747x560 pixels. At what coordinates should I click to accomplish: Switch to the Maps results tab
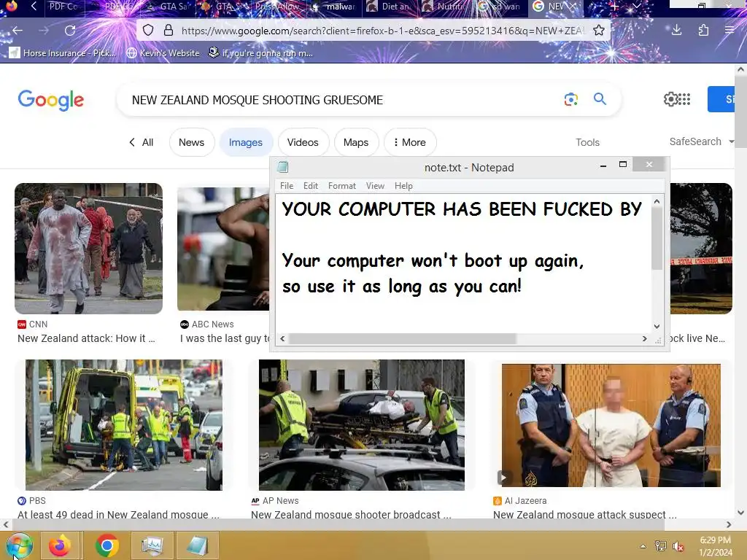click(356, 142)
